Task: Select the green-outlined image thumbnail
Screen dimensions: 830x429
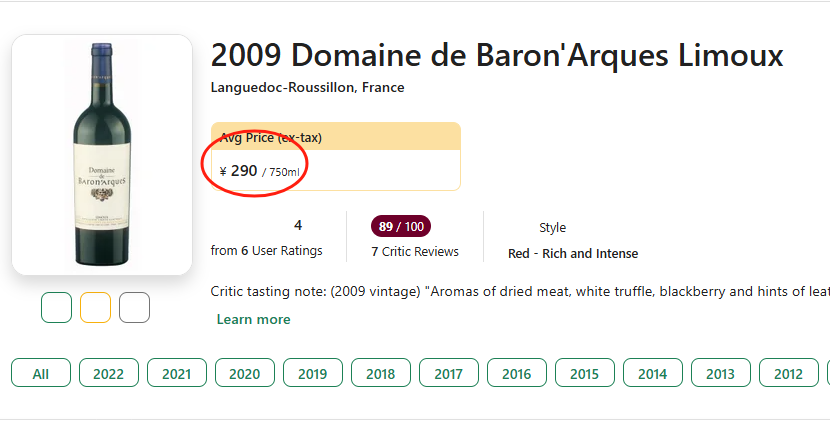Action: 56,307
